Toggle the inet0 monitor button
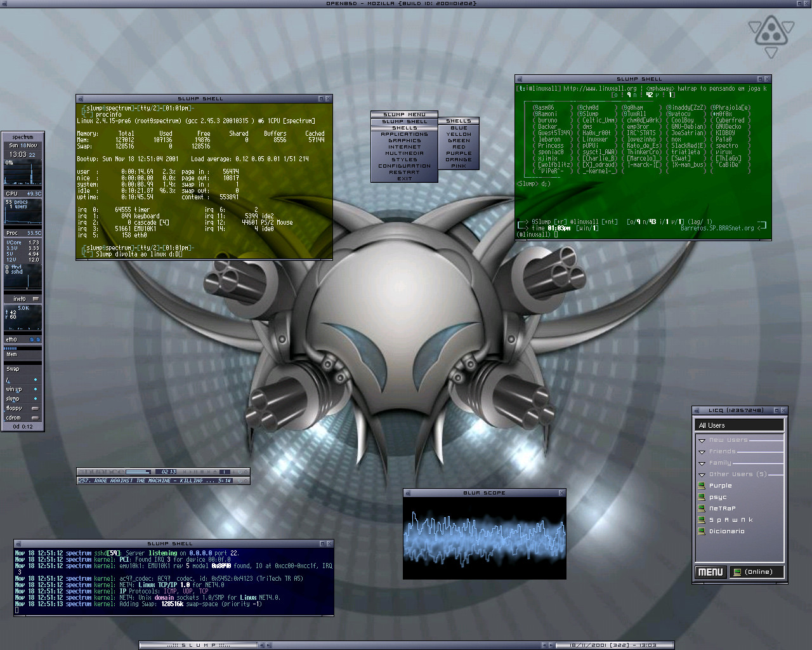This screenshot has width=812, height=650. pyautogui.click(x=36, y=298)
